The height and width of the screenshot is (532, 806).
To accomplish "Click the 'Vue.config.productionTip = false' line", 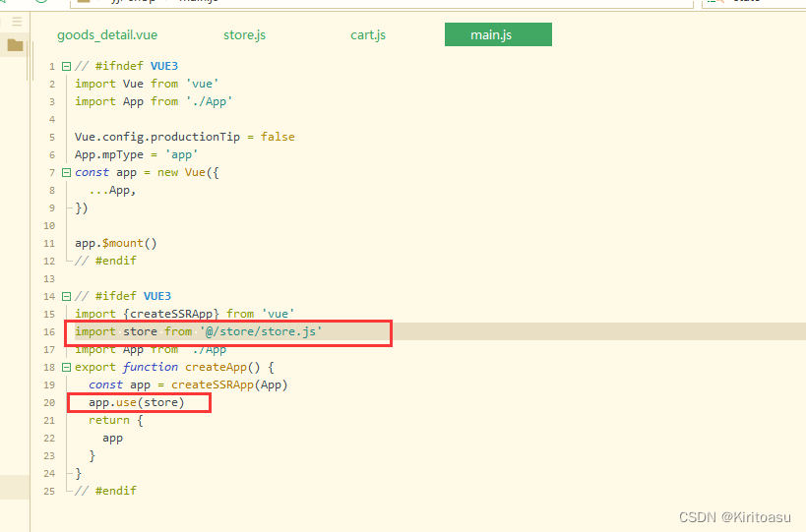I will coord(185,137).
